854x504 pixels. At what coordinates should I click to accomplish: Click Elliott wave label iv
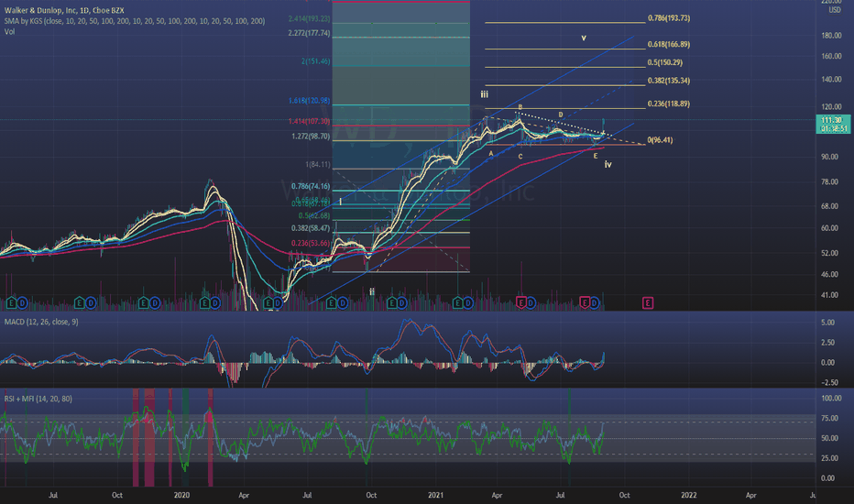click(608, 164)
